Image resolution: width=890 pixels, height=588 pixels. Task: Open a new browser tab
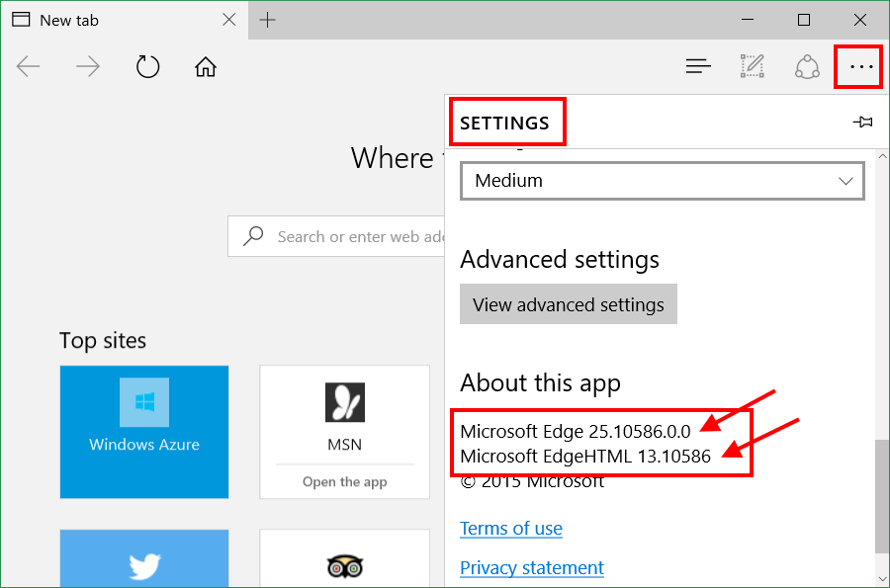(x=267, y=19)
